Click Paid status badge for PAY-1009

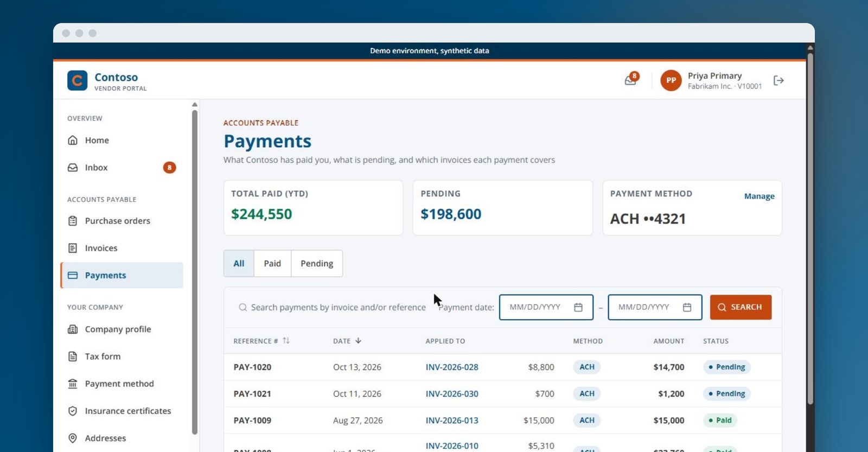click(x=720, y=420)
